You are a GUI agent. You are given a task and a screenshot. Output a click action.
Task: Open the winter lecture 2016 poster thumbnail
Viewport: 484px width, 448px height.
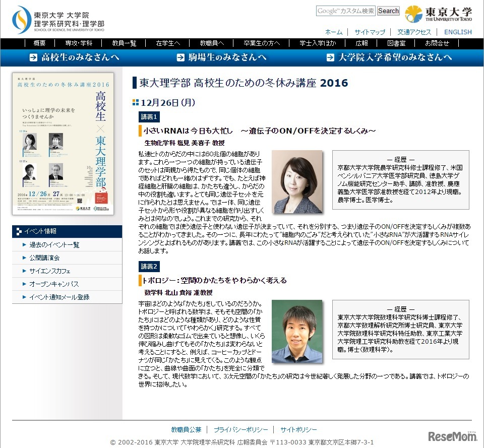[63, 144]
